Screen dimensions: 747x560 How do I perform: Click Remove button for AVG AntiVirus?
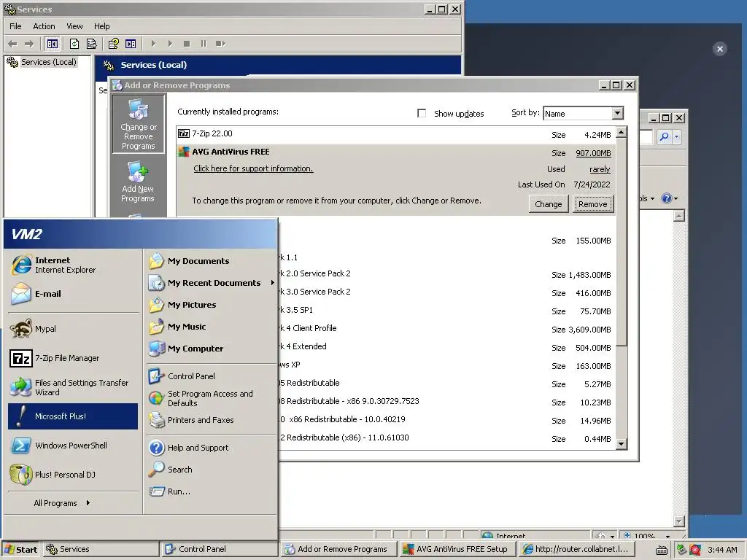tap(592, 204)
